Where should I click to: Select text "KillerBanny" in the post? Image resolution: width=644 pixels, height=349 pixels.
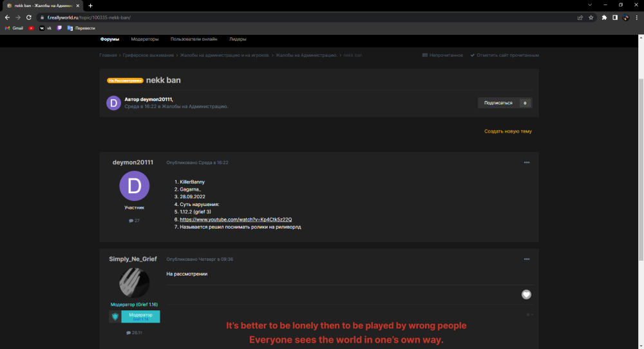click(x=192, y=182)
